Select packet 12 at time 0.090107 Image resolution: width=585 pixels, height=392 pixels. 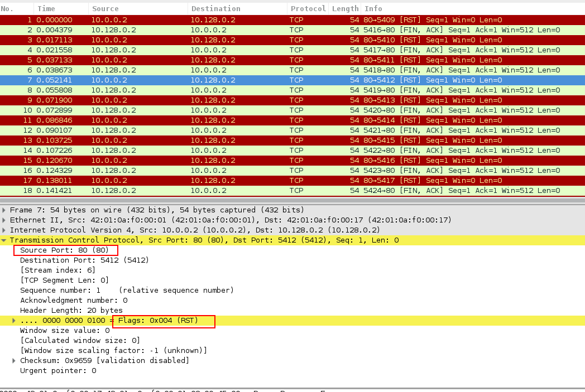292,131
